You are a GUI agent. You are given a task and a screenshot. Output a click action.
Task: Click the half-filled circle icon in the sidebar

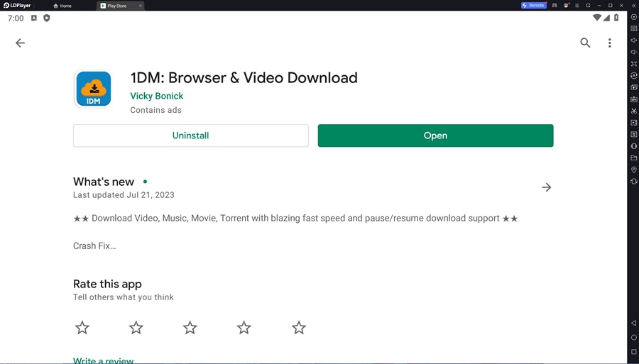634,145
